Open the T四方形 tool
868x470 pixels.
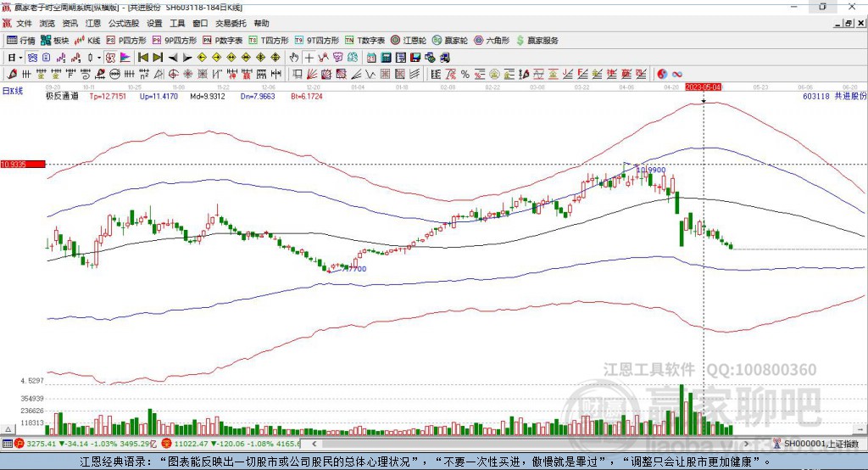(x=269, y=41)
